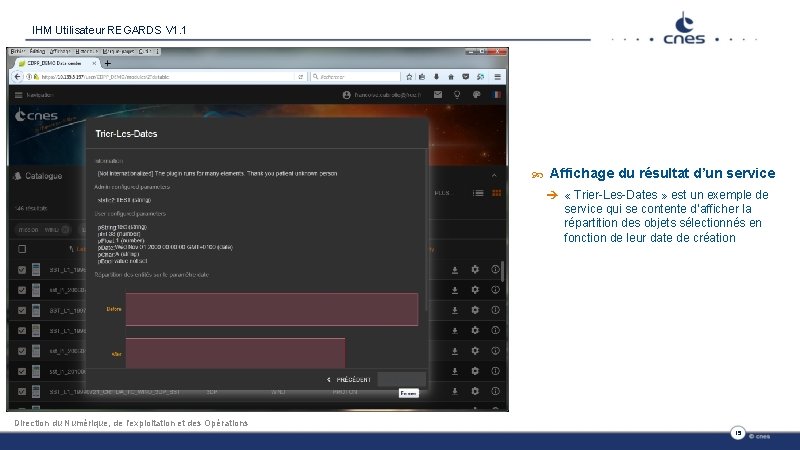Sort by the first column header arrow
The width and height of the screenshot is (800, 450).
[x=71, y=249]
